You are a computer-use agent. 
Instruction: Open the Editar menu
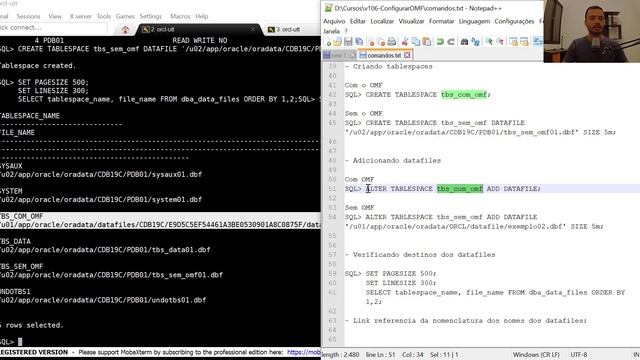click(x=358, y=21)
